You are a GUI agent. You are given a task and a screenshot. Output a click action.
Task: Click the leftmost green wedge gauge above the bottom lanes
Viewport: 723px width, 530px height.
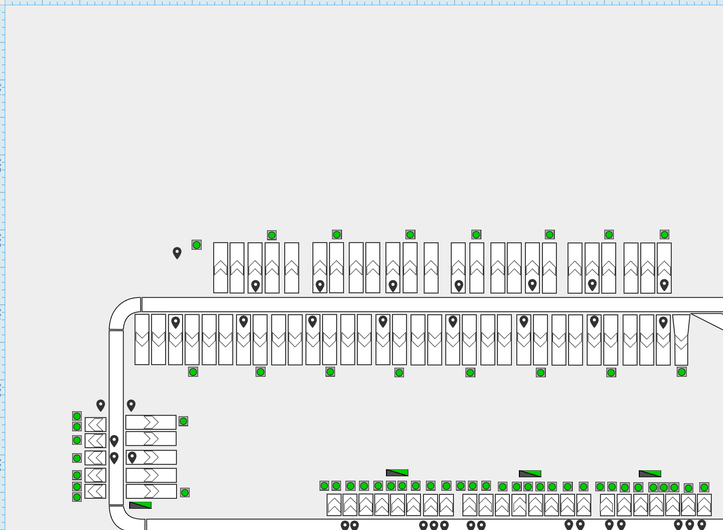click(x=397, y=473)
